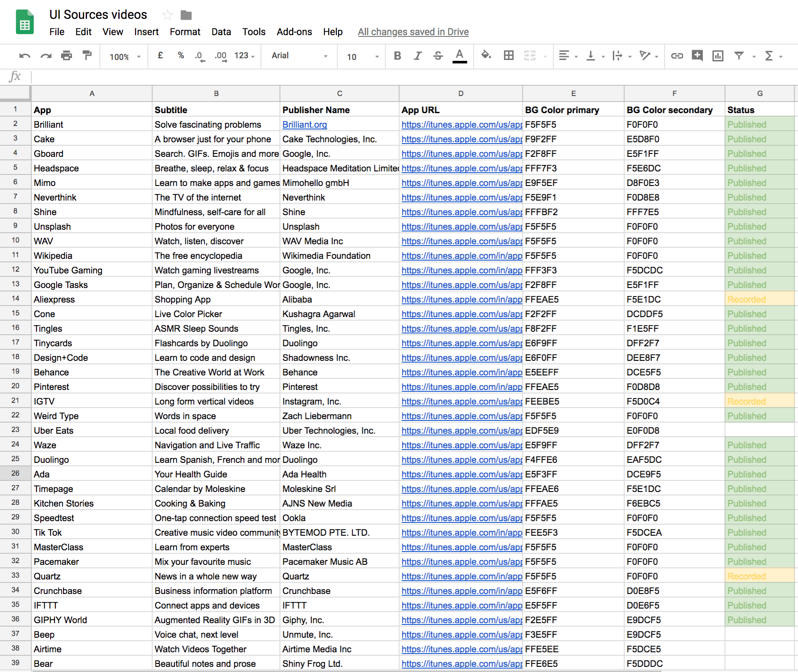Click the Redo icon
Viewport: 798px width, 672px height.
click(46, 56)
